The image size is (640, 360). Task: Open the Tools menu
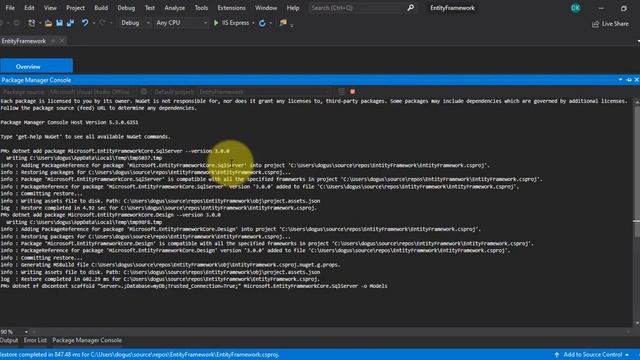click(201, 8)
